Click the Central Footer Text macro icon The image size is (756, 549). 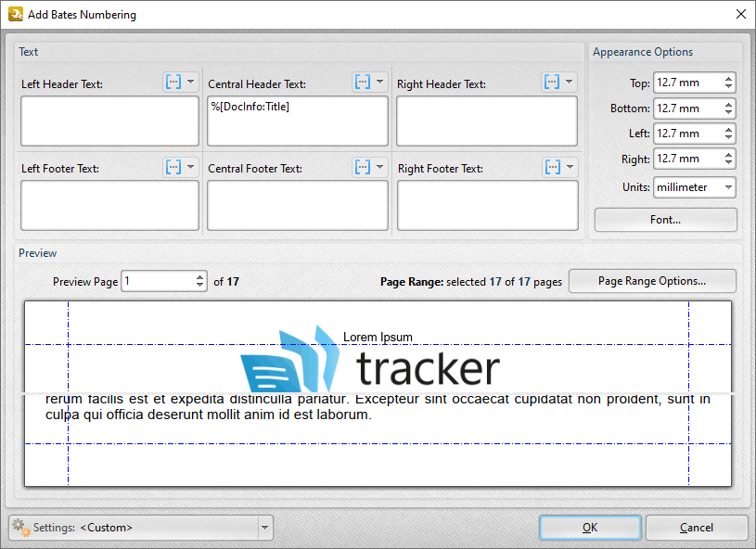click(363, 167)
